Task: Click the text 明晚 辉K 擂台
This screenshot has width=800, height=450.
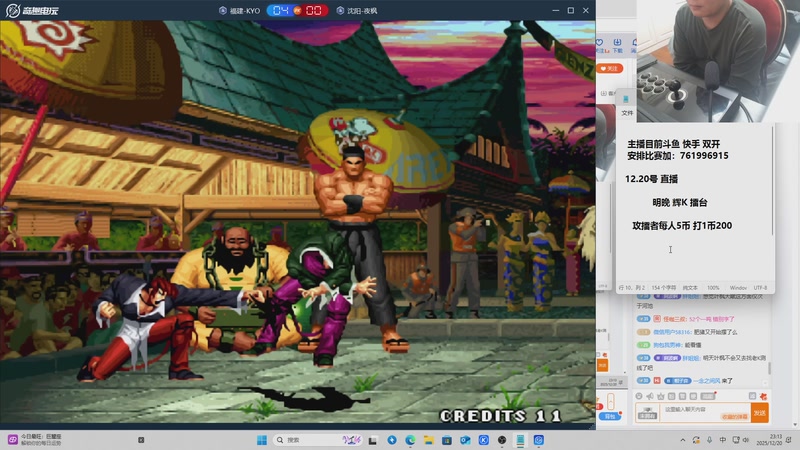Action: click(680, 202)
